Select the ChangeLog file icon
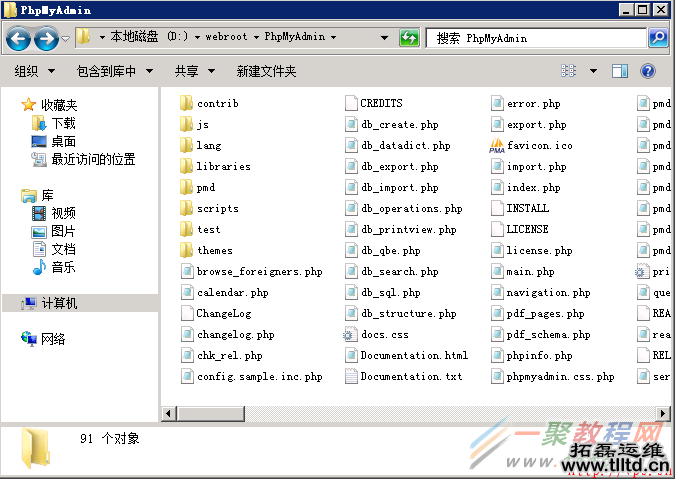 (187, 313)
